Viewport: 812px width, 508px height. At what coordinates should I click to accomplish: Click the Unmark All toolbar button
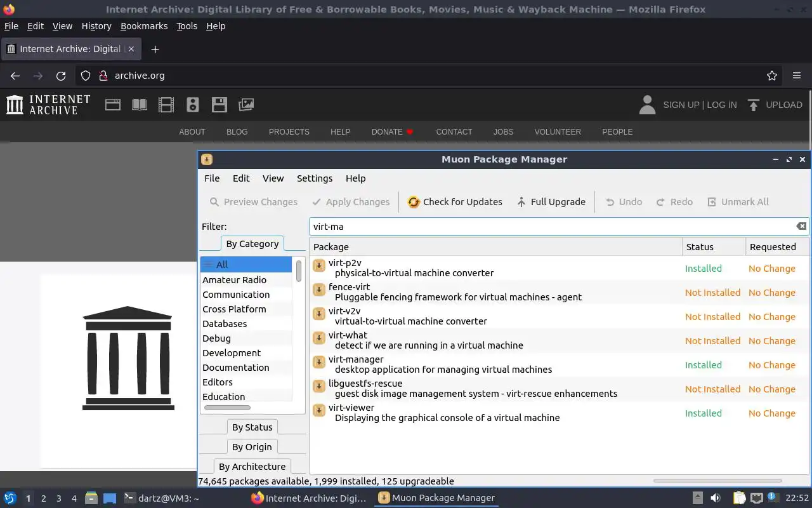(738, 202)
